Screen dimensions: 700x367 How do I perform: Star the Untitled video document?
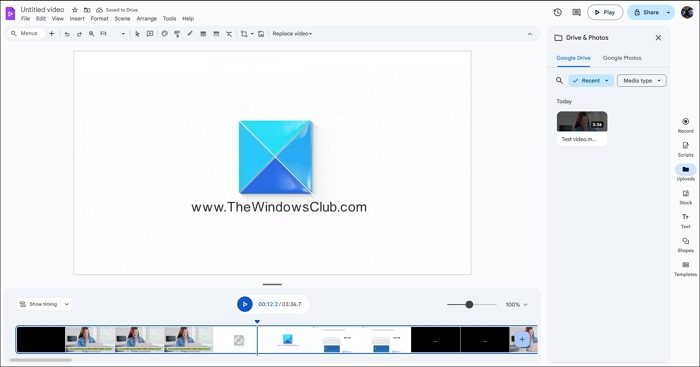(x=75, y=10)
